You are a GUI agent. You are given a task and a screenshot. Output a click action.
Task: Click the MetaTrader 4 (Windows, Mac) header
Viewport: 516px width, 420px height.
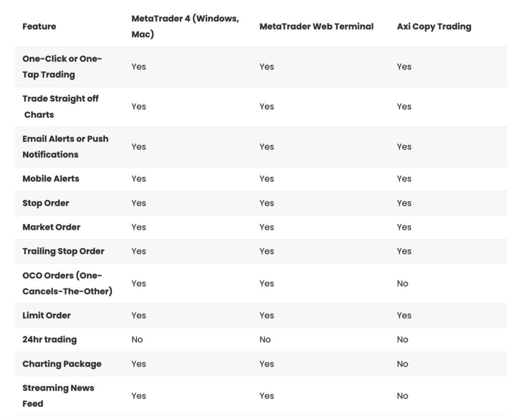[185, 26]
